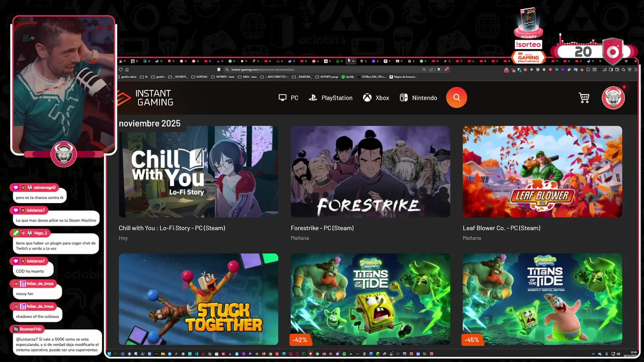644x362 pixels.
Task: Click the music note toolbar icon
Action: tap(604, 69)
